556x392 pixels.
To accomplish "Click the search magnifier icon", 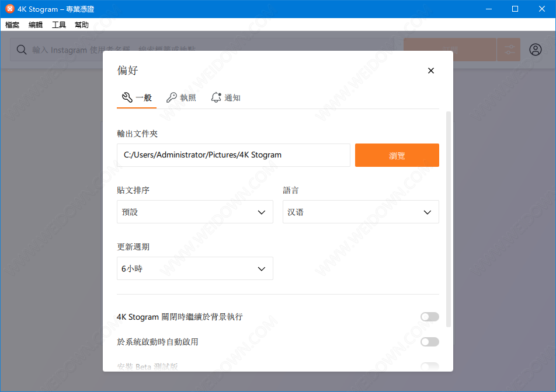I will click(22, 50).
